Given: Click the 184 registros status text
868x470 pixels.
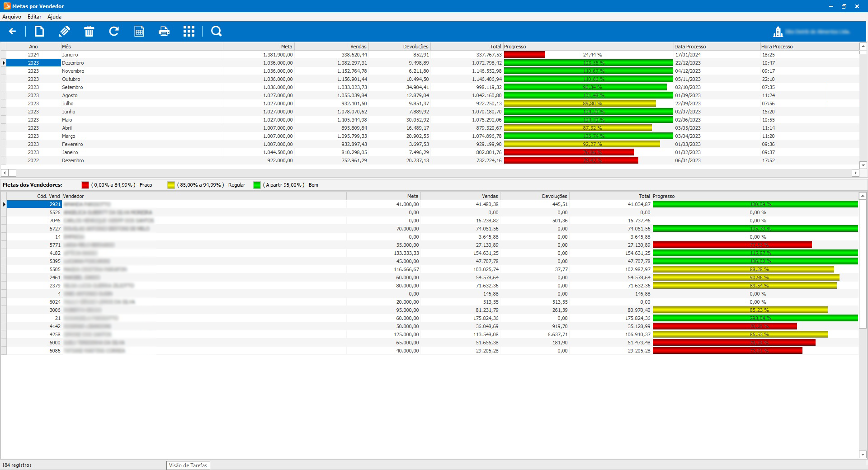Looking at the screenshot, I should [x=17, y=465].
